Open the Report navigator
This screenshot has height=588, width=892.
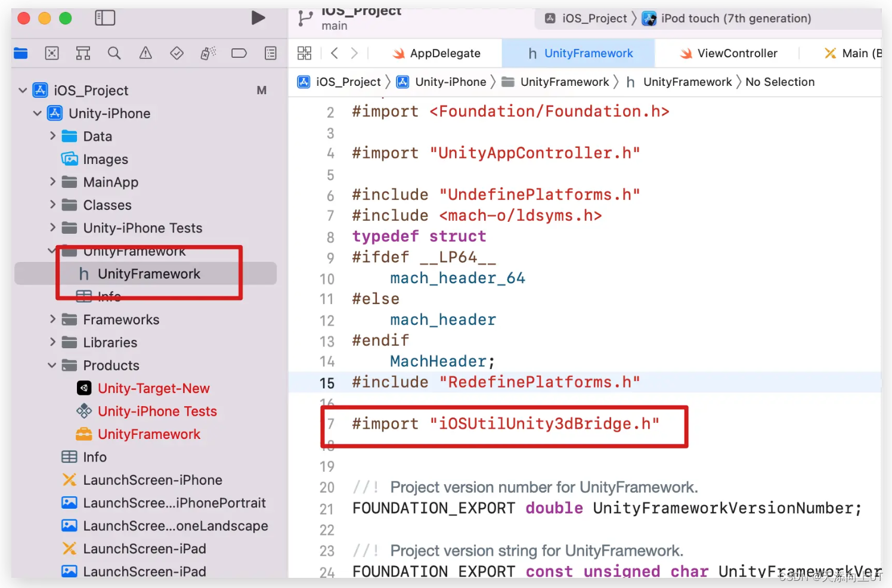(271, 53)
